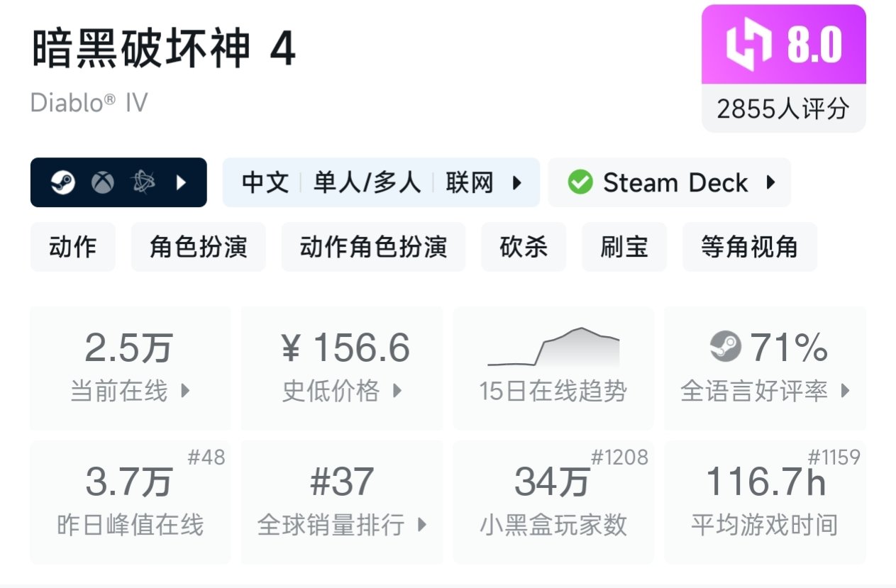Open the 当前在线 details arrow

point(186,391)
